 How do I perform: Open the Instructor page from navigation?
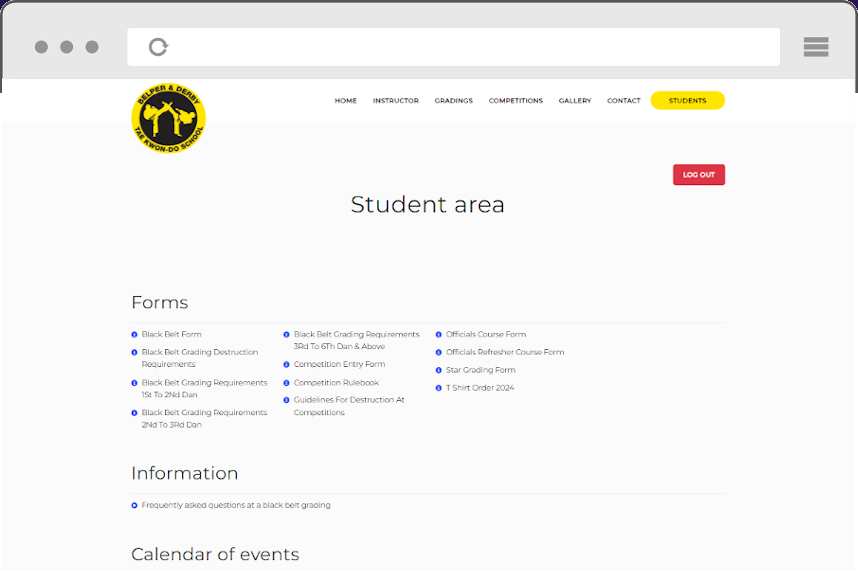[x=395, y=101]
